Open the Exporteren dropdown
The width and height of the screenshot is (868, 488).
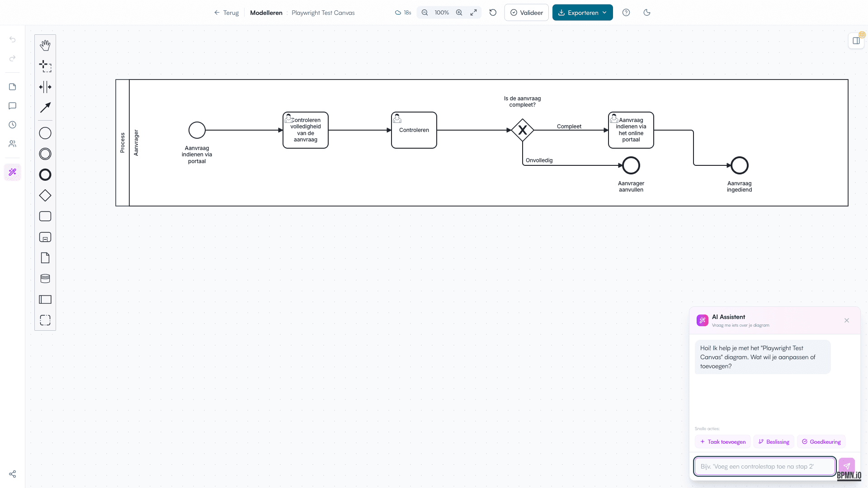click(x=582, y=12)
